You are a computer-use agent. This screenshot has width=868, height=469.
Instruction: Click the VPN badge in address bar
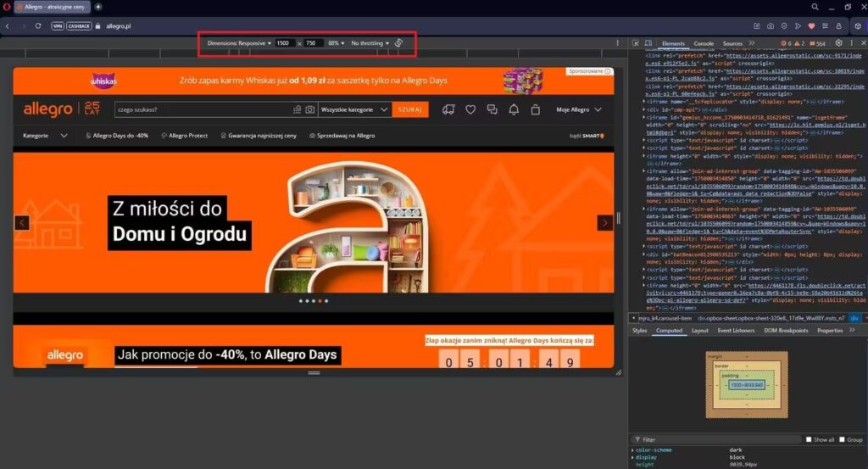click(58, 25)
